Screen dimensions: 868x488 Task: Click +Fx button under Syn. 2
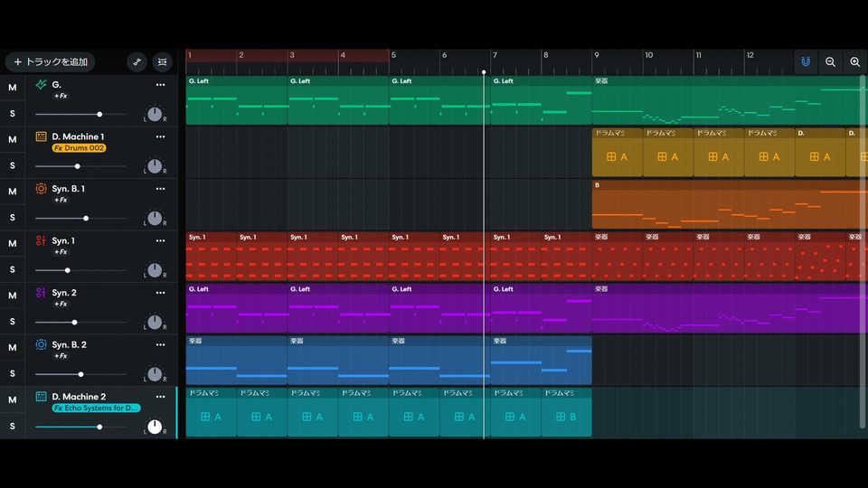coord(61,304)
